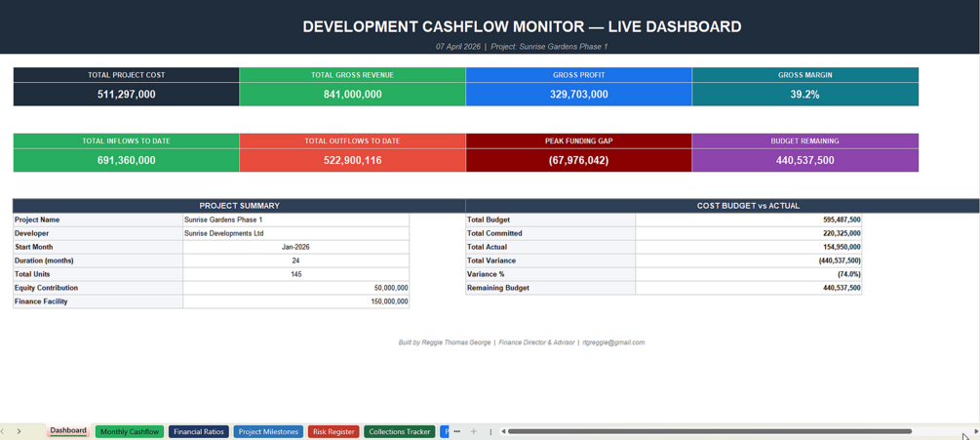Click the horizontal scrollbar thumb
Viewport: 980px width, 440px height.
tap(710, 431)
